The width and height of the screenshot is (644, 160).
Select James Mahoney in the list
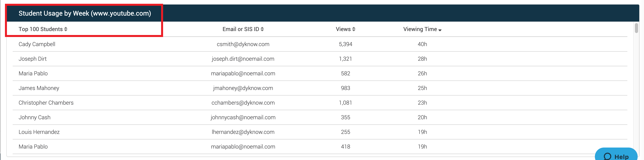point(39,88)
